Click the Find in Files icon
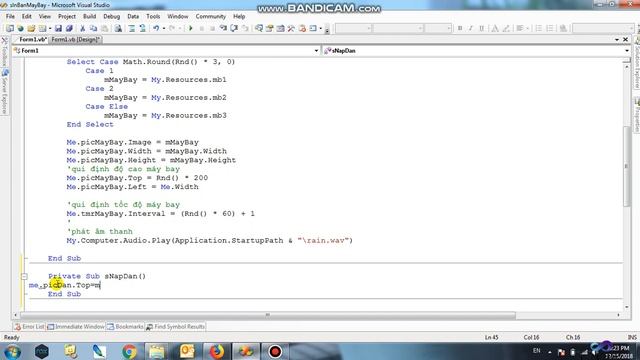 pos(118,28)
